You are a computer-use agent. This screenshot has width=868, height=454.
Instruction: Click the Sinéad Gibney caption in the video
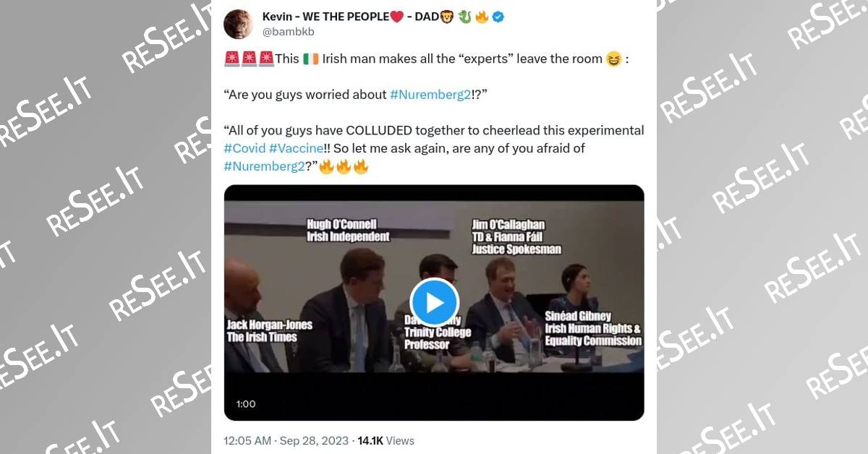tap(593, 328)
